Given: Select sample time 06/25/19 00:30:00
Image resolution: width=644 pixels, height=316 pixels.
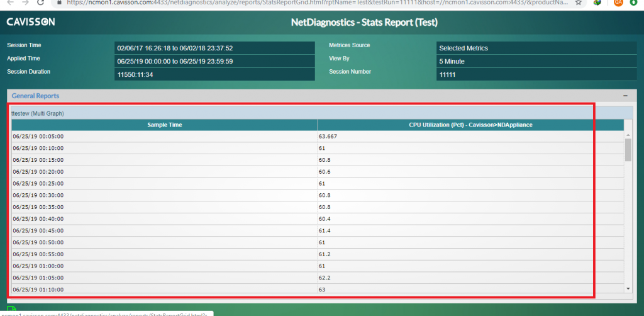Looking at the screenshot, I should click(x=38, y=195).
